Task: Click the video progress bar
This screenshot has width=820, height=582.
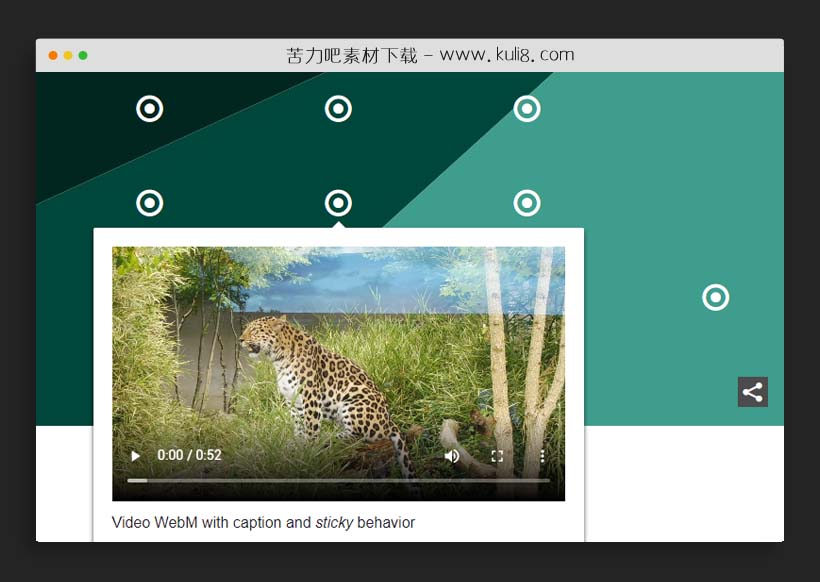Action: pos(338,481)
